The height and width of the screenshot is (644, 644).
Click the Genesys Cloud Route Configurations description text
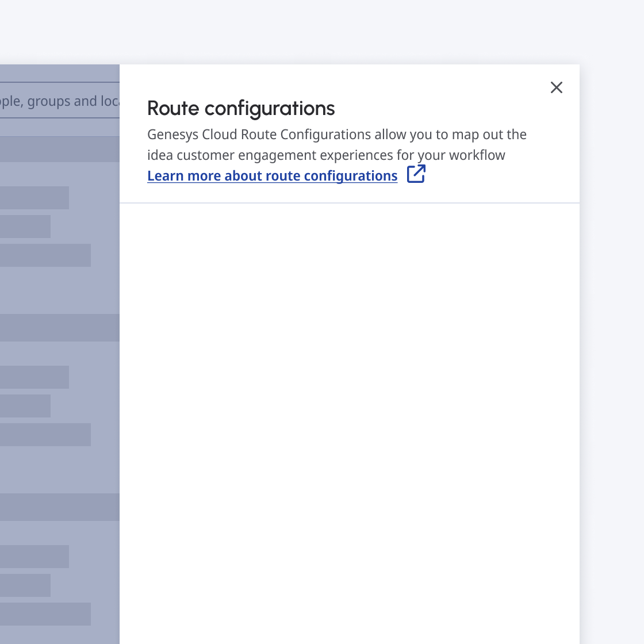tap(336, 145)
